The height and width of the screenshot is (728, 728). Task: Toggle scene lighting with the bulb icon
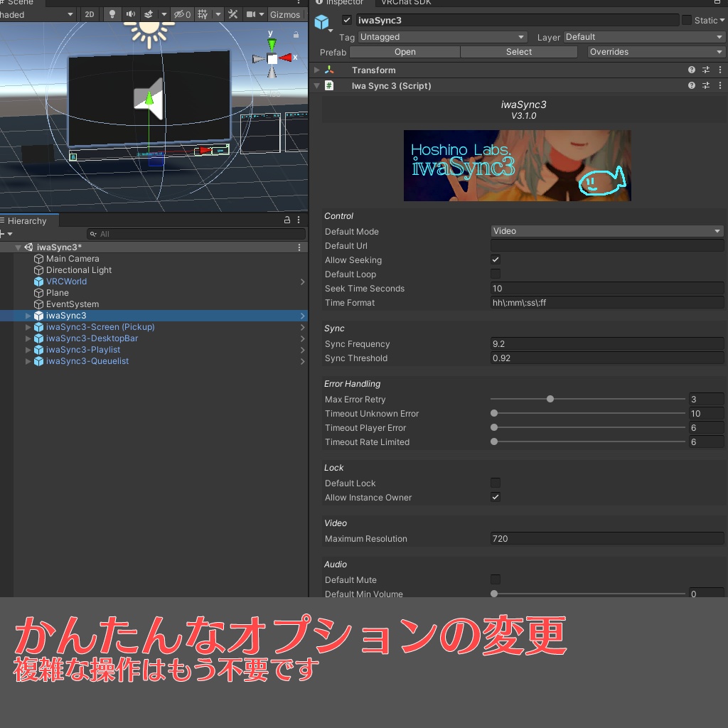(113, 14)
